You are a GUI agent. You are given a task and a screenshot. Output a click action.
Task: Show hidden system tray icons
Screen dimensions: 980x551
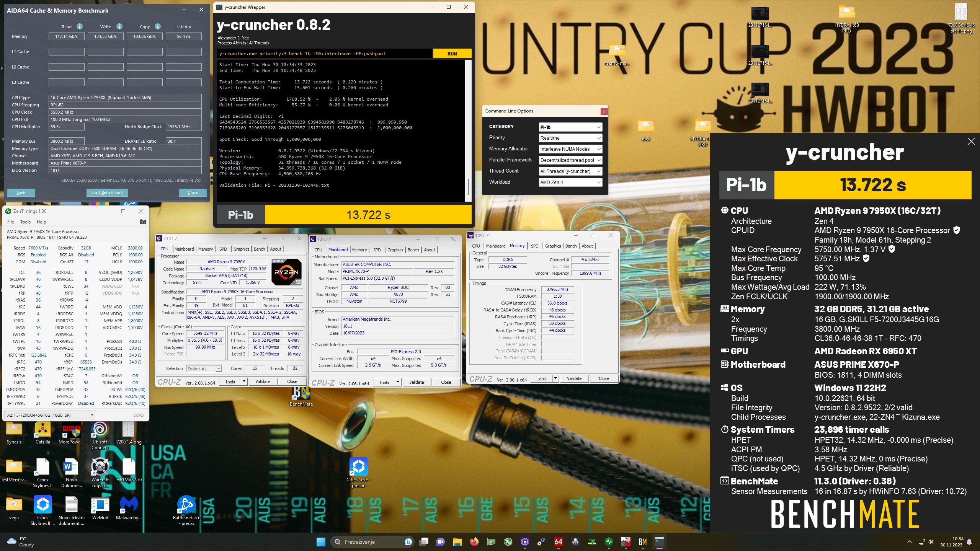pyautogui.click(x=910, y=542)
